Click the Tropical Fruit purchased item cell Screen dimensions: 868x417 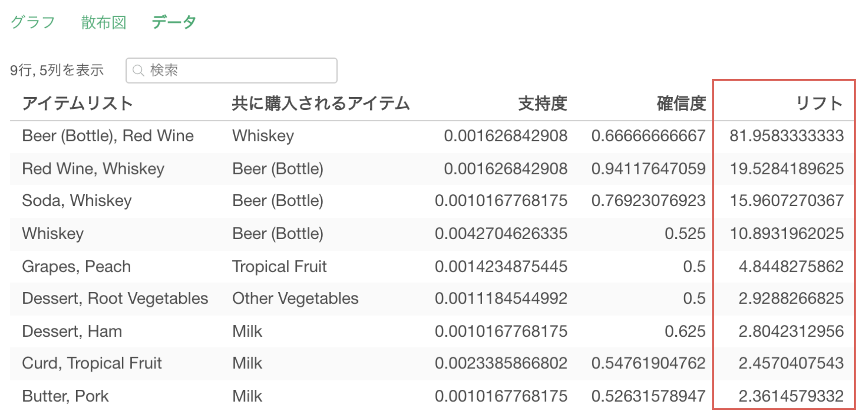279,267
